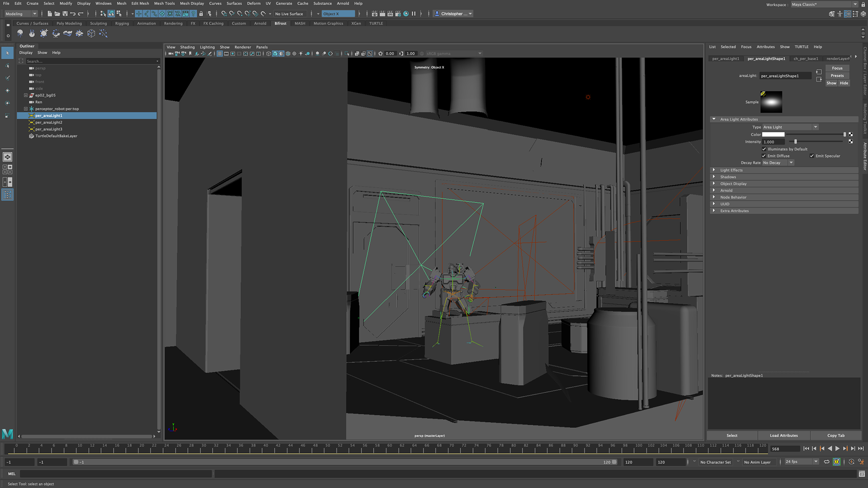Click the Open scene folder icon

(57, 14)
